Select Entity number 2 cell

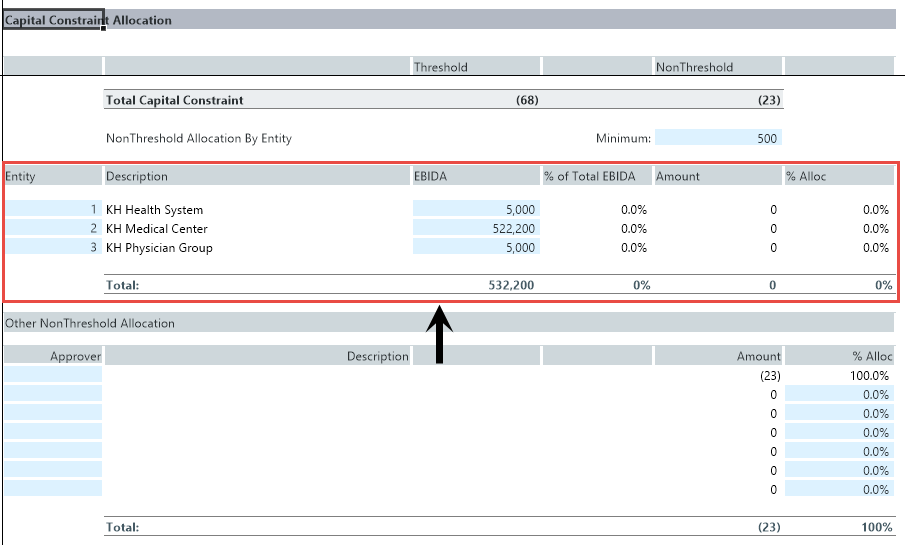coord(53,229)
